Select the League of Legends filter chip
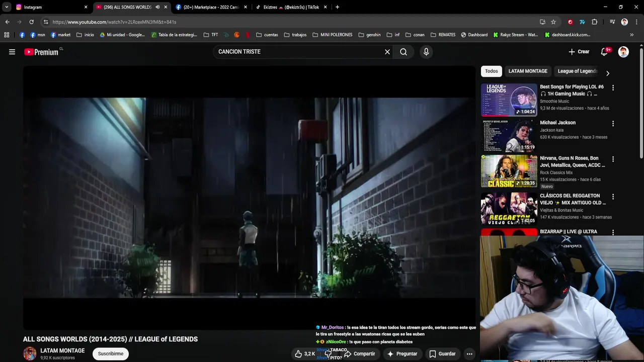Image resolution: width=644 pixels, height=362 pixels. tap(578, 71)
